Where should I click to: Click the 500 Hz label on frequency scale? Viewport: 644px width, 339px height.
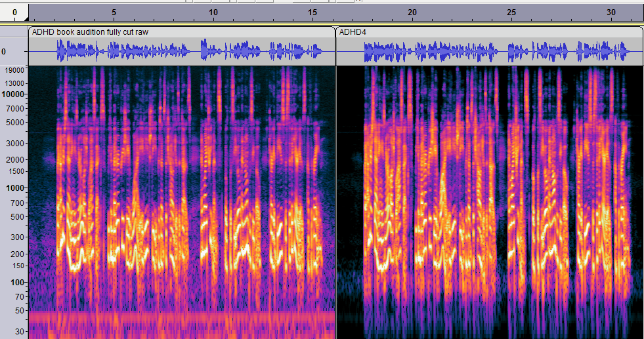(x=18, y=216)
